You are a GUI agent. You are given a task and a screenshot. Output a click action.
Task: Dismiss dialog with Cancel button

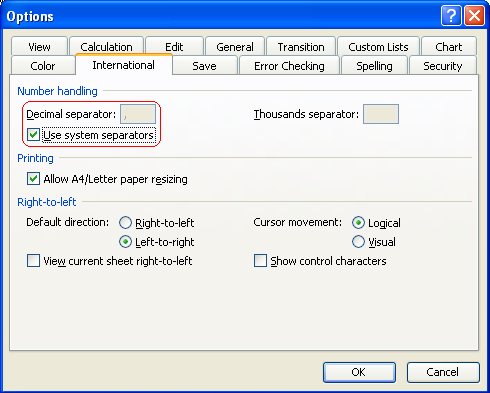[443, 372]
